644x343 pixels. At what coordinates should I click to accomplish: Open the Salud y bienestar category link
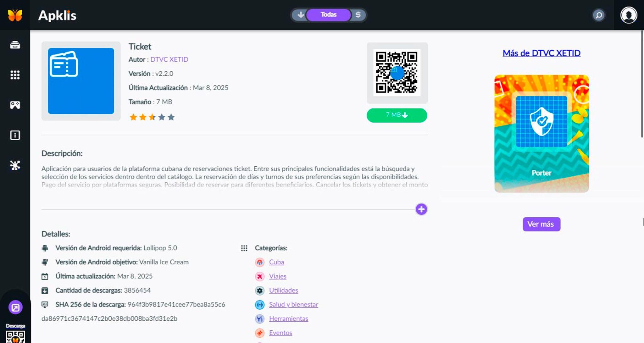coord(294,305)
